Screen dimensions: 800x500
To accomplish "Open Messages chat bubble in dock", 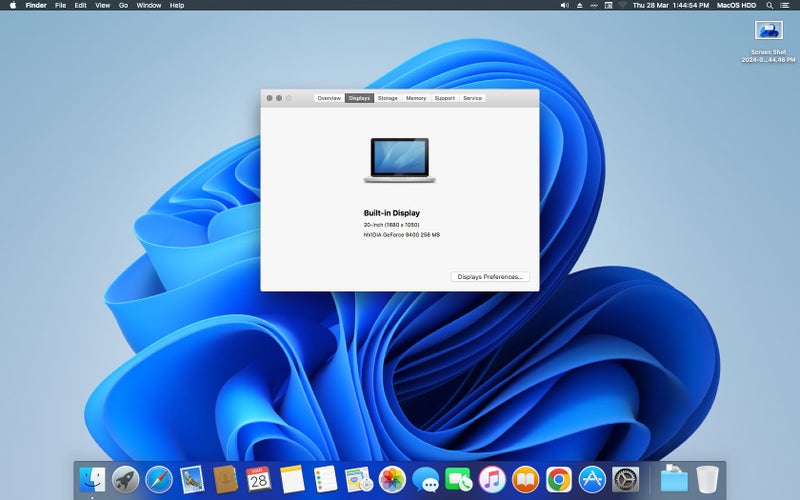I will click(426, 480).
